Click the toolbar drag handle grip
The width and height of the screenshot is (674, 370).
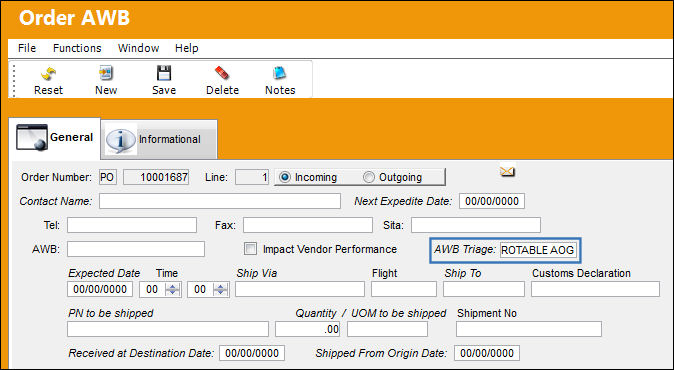[x=15, y=80]
